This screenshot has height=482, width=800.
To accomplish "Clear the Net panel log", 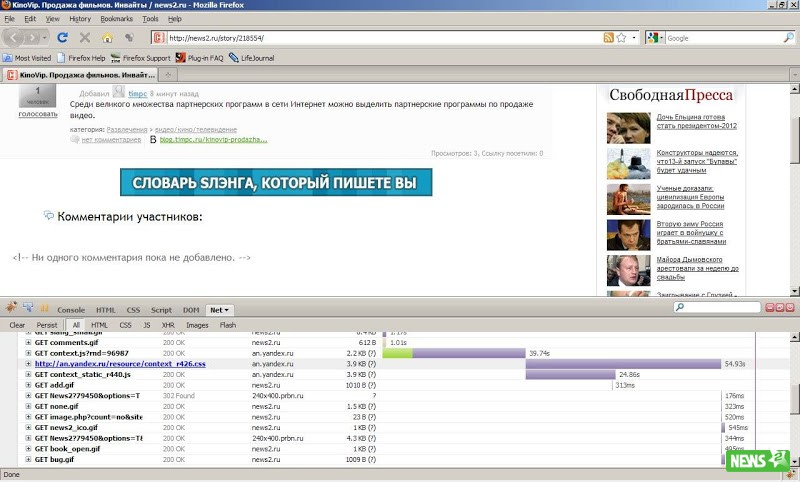I will (17, 325).
